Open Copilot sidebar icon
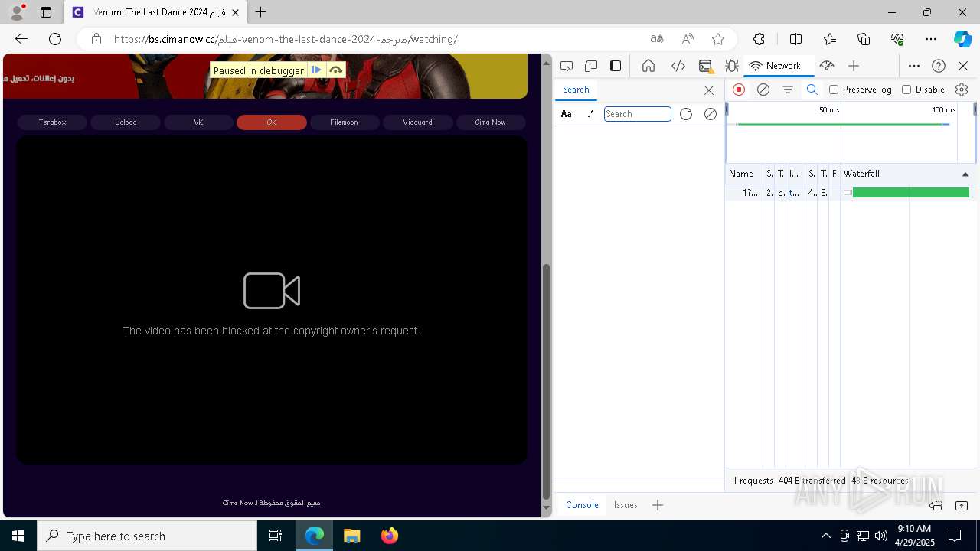The width and height of the screenshot is (980, 551). 962,39
